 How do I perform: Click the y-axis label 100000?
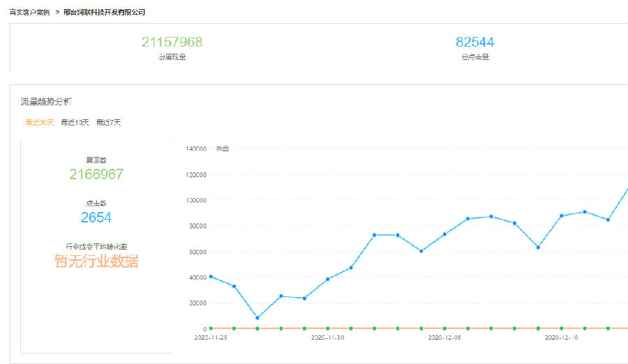tap(196, 200)
